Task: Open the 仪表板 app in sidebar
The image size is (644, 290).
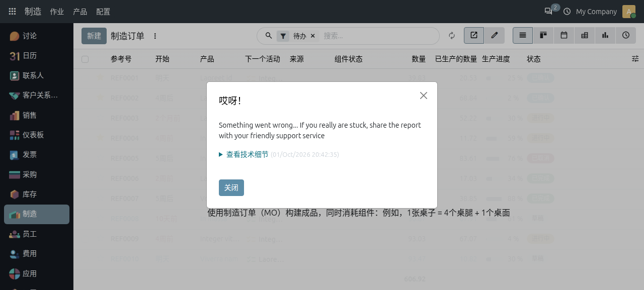Action: pyautogui.click(x=37, y=135)
